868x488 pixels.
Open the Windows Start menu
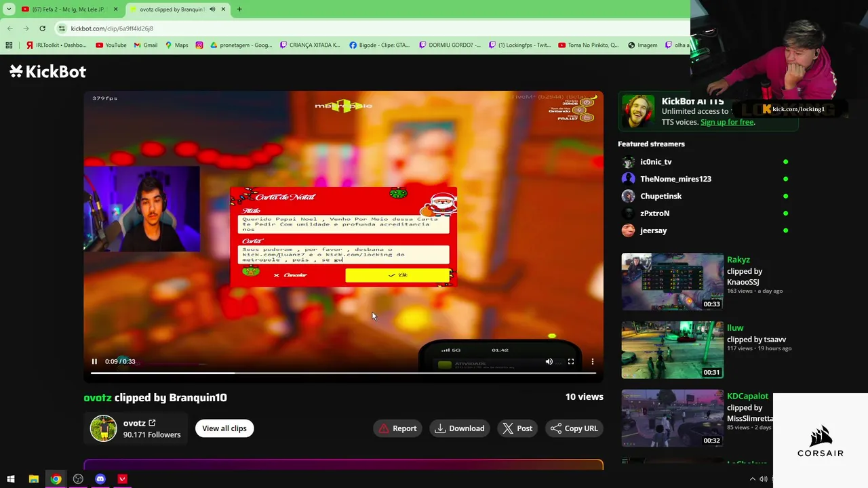pos(11,479)
